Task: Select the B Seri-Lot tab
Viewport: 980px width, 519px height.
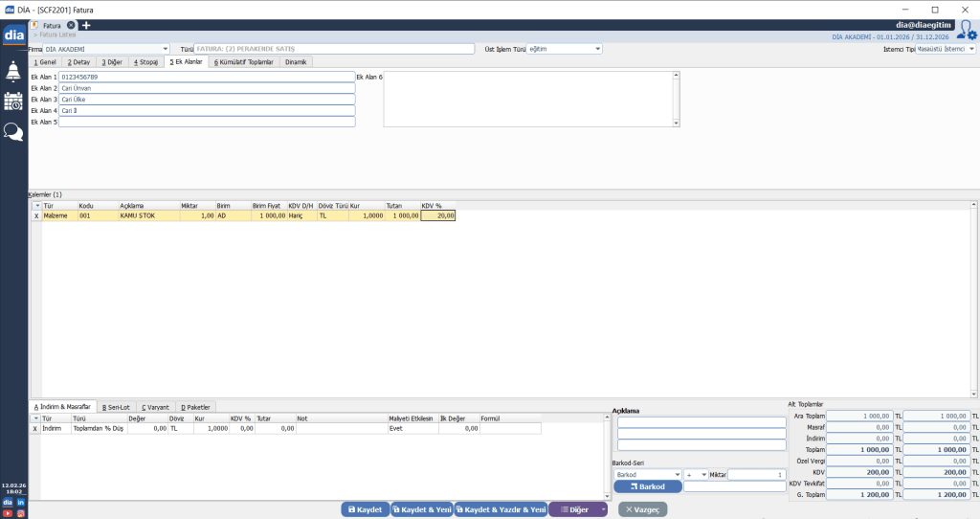Action: 116,407
